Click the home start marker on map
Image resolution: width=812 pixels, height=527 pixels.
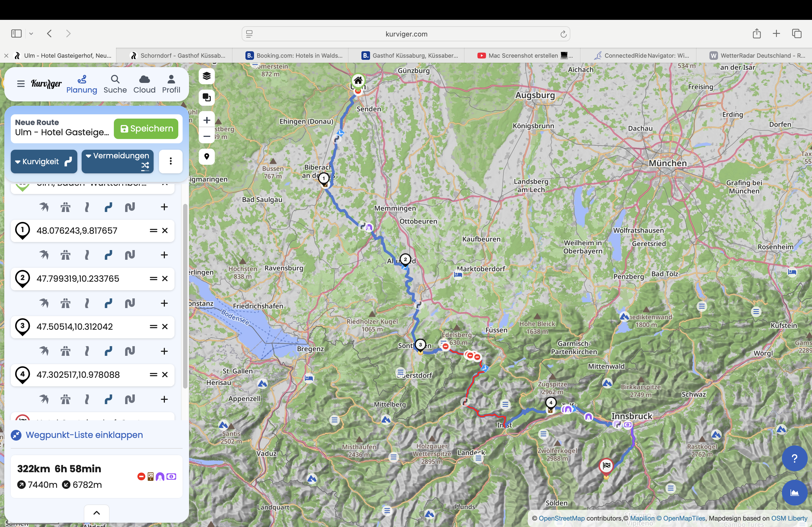pos(358,81)
